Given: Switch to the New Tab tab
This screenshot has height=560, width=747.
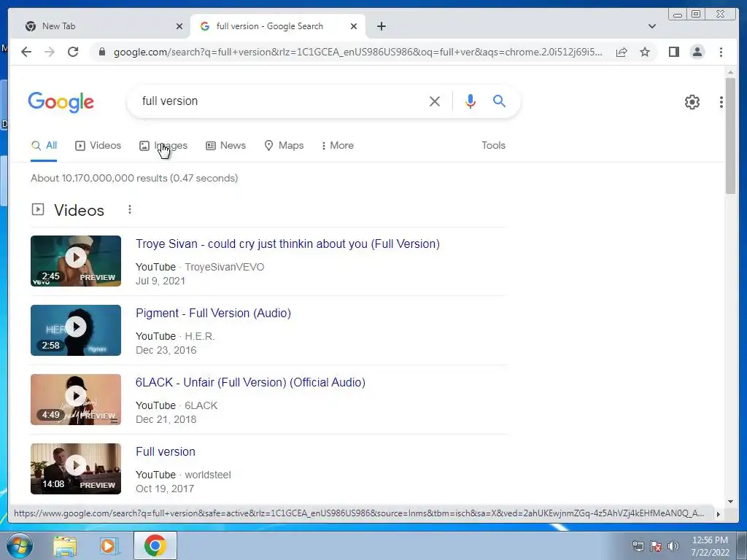Looking at the screenshot, I should pos(104,26).
